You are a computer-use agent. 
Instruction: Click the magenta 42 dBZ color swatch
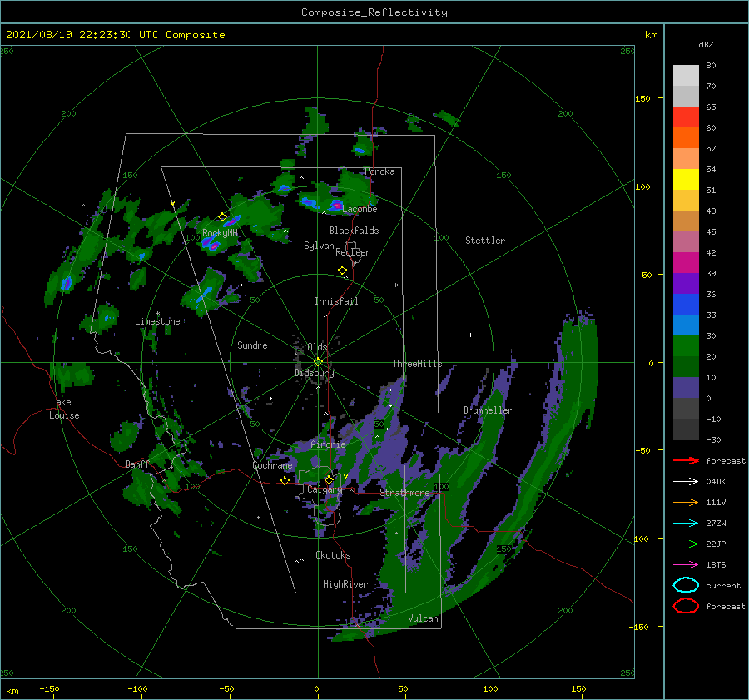686,262
